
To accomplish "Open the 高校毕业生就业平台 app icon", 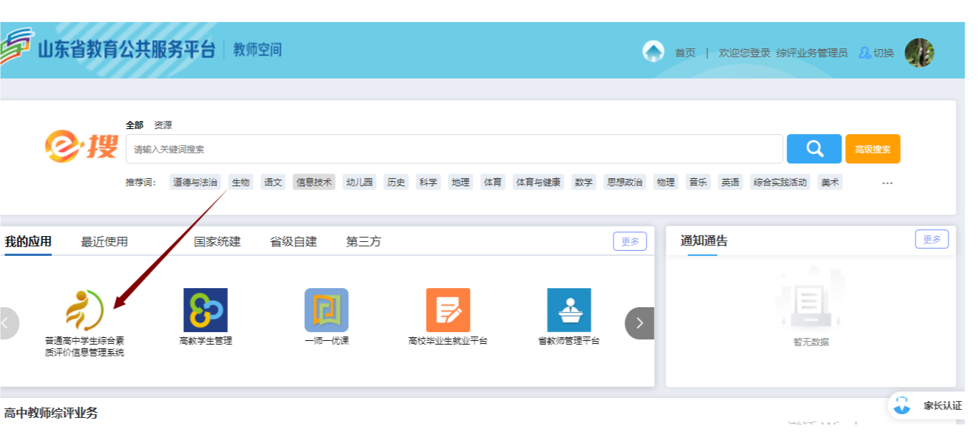I will pos(448,310).
